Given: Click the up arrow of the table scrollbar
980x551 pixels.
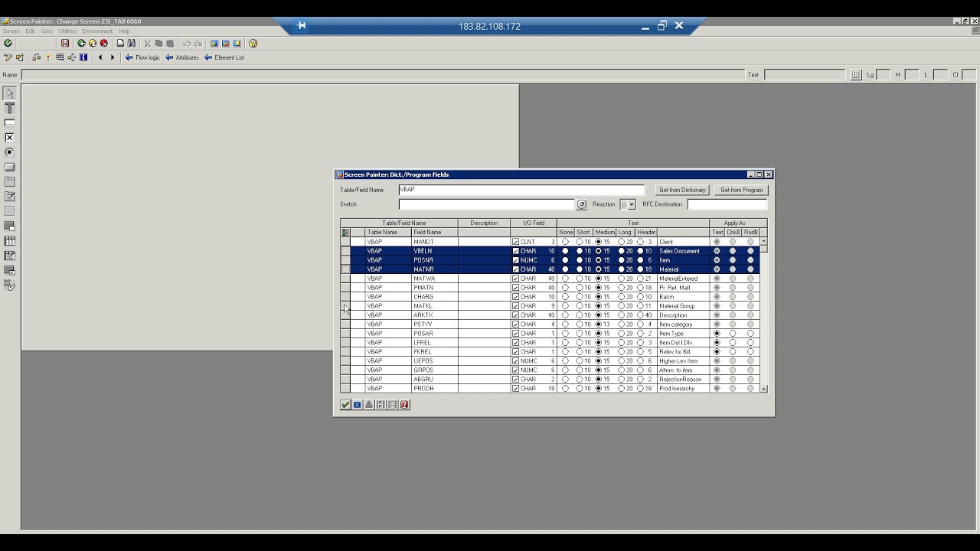Looking at the screenshot, I should click(x=763, y=241).
